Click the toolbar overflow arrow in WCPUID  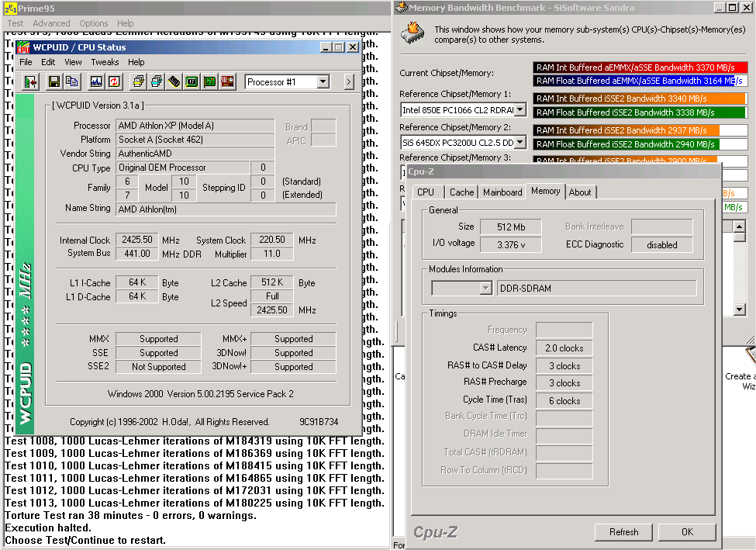pos(349,81)
